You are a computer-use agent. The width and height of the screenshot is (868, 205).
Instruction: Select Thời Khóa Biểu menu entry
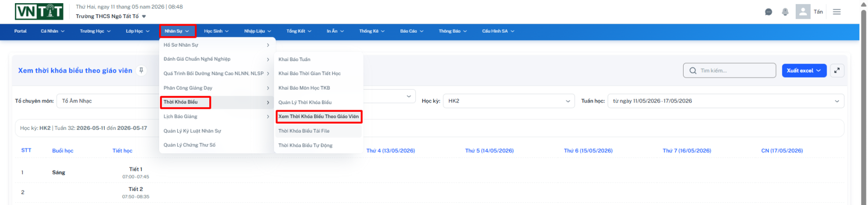216,102
